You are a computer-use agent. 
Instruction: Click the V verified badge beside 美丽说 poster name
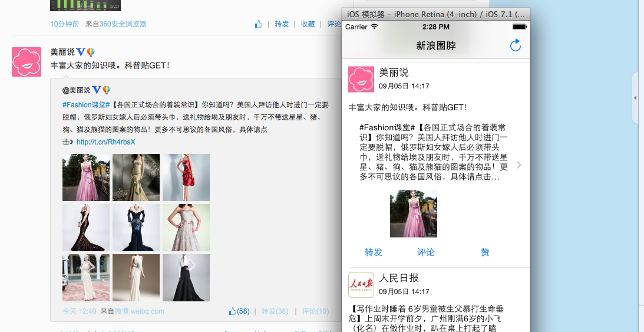click(81, 52)
